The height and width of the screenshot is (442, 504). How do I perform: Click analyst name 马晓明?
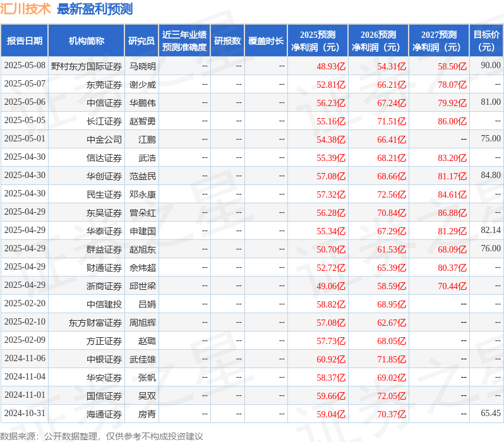(x=142, y=66)
